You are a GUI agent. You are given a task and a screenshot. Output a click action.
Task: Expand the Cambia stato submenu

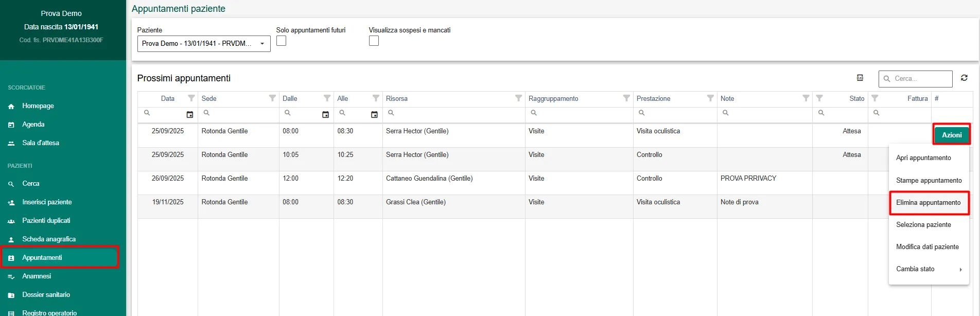pyautogui.click(x=929, y=269)
